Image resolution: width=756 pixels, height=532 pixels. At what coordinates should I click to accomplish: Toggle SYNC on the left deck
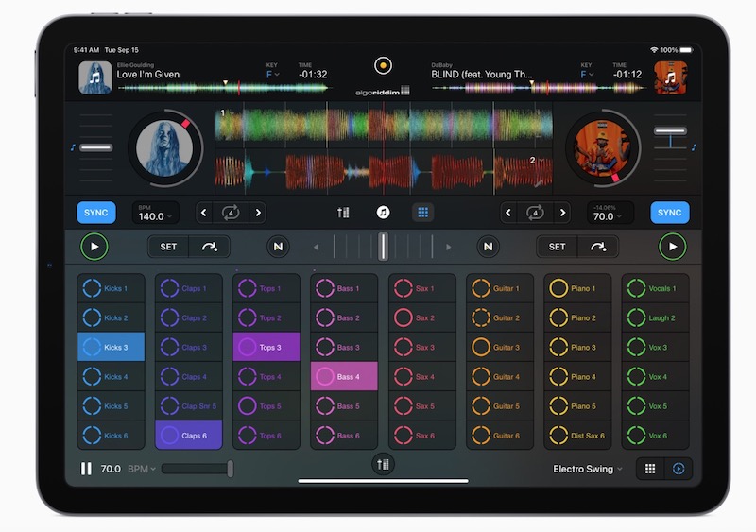(96, 213)
